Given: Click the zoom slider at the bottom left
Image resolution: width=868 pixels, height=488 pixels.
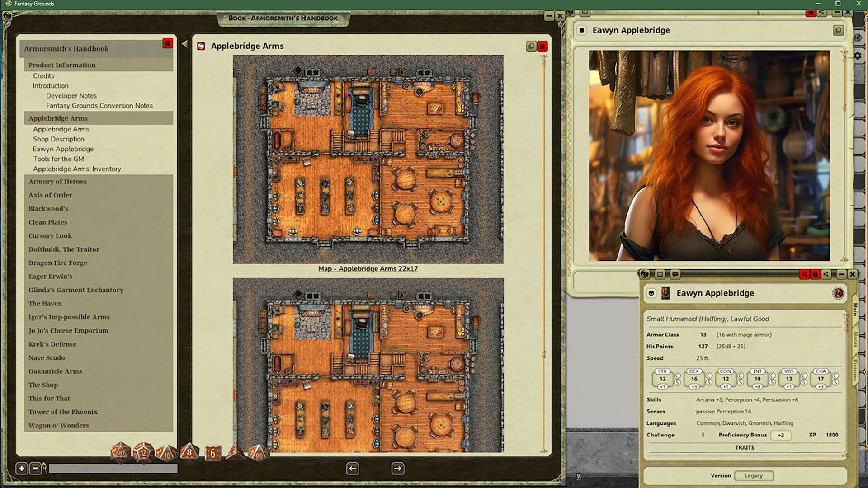Looking at the screenshot, I should (113, 469).
